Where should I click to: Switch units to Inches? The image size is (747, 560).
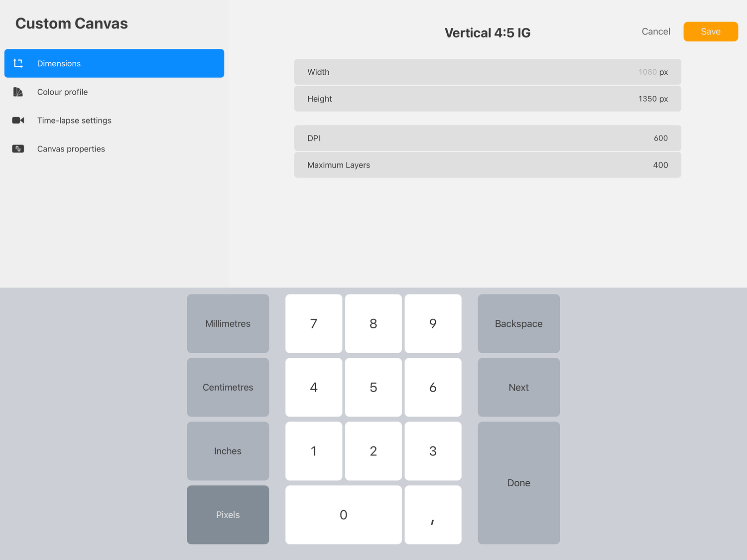[x=228, y=451]
